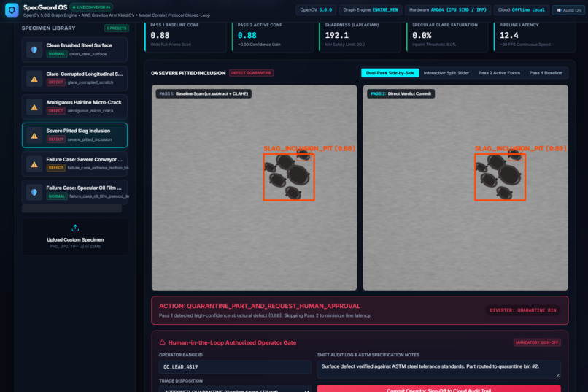
Task: Select Failure Case: Severe Conveyor specimen title
Action: pos(85,159)
